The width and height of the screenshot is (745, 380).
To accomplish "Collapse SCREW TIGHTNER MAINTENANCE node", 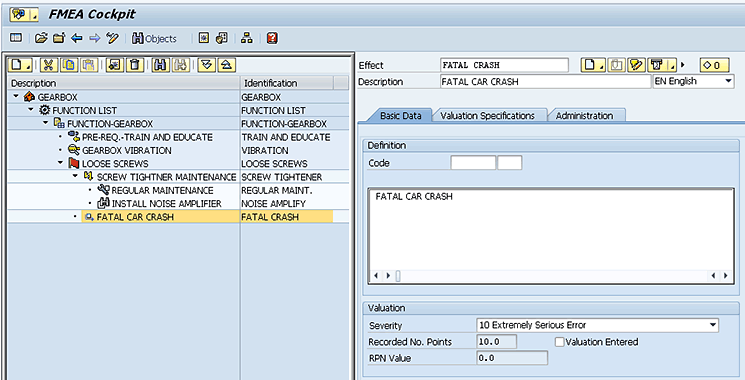I will [x=75, y=176].
